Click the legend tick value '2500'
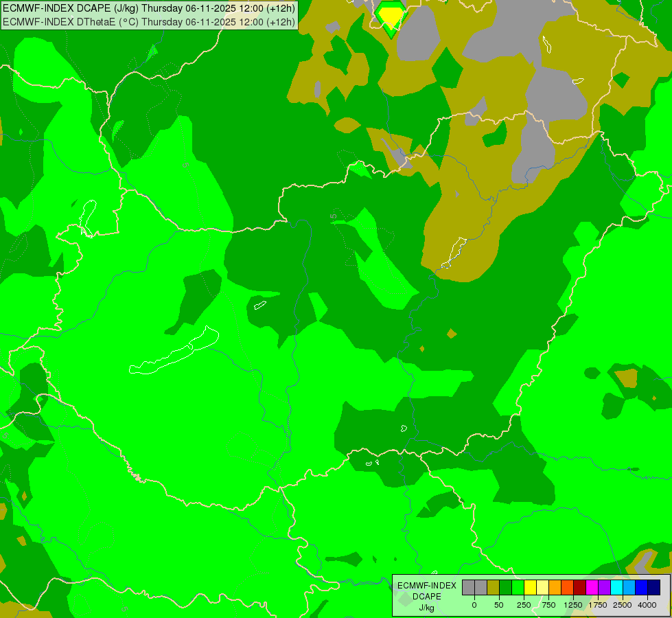This screenshot has width=672, height=618. (623, 605)
